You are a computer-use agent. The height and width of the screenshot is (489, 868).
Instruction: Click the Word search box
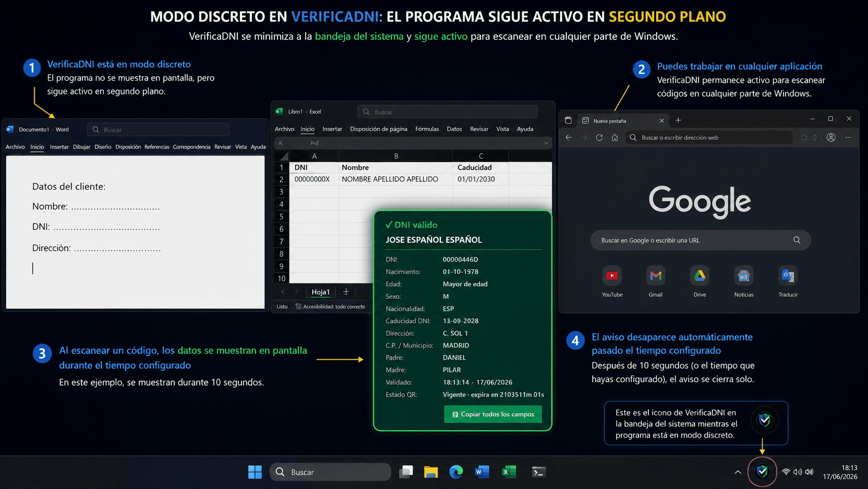pyautogui.click(x=158, y=130)
